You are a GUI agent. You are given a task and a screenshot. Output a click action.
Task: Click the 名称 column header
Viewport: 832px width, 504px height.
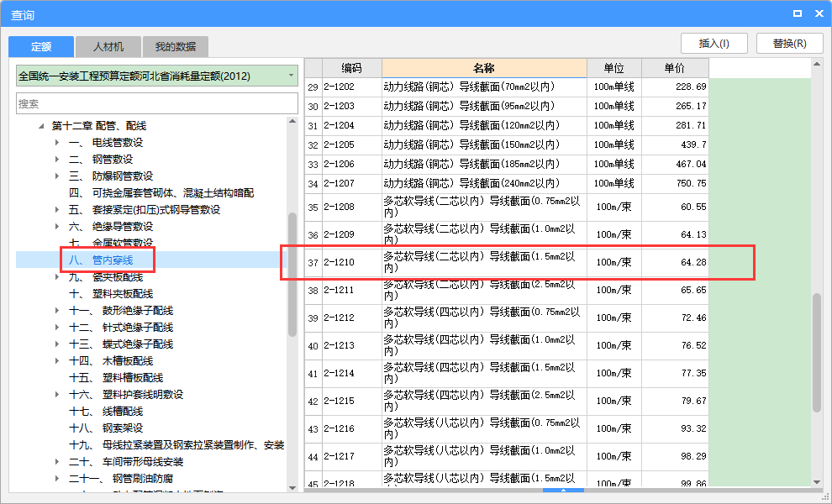point(484,68)
